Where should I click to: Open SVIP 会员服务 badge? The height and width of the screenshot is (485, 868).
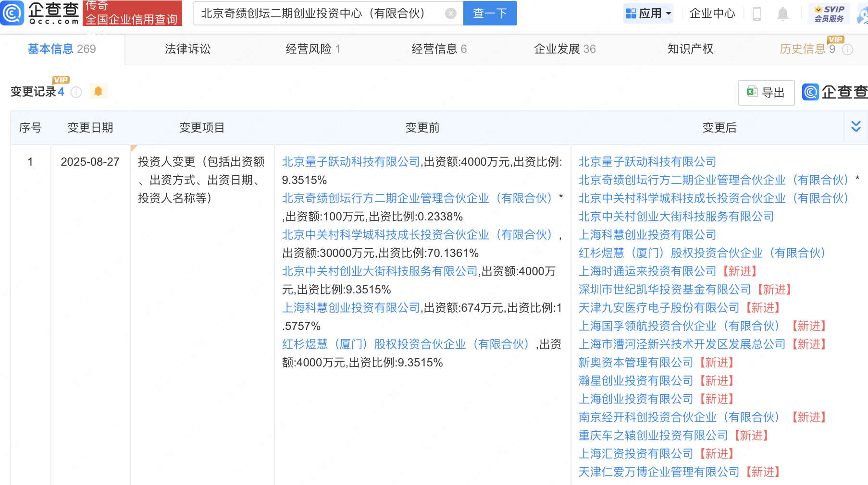pyautogui.click(x=829, y=13)
